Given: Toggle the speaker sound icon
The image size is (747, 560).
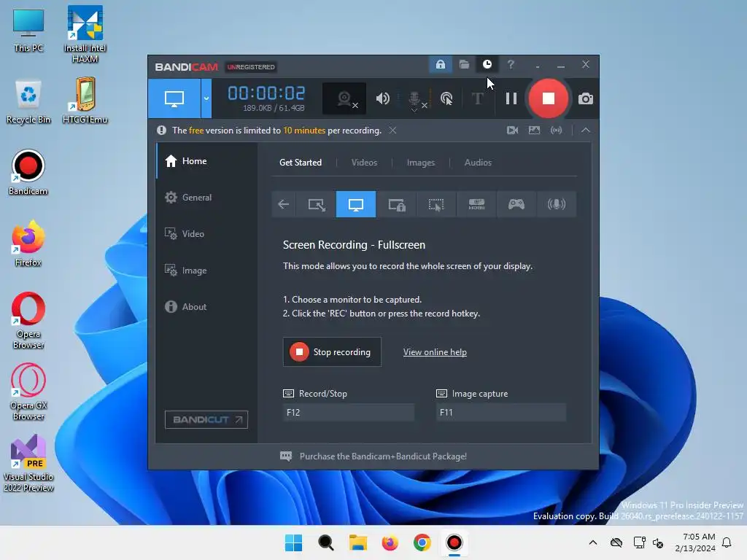Looking at the screenshot, I should point(382,98).
